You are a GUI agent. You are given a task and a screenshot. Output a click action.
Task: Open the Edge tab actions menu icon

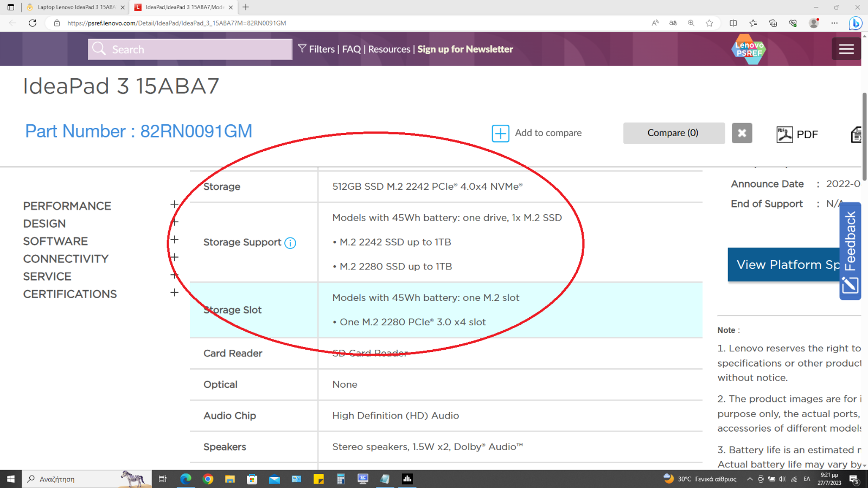(x=11, y=7)
